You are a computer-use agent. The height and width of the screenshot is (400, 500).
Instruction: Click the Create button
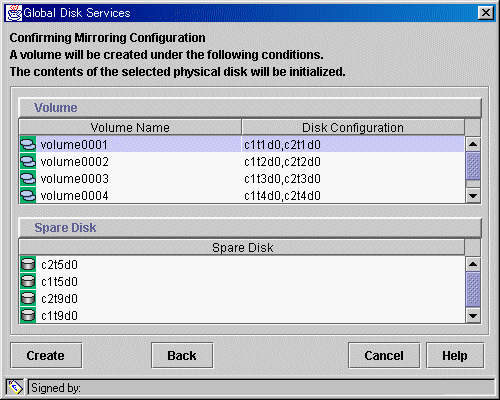(x=46, y=355)
